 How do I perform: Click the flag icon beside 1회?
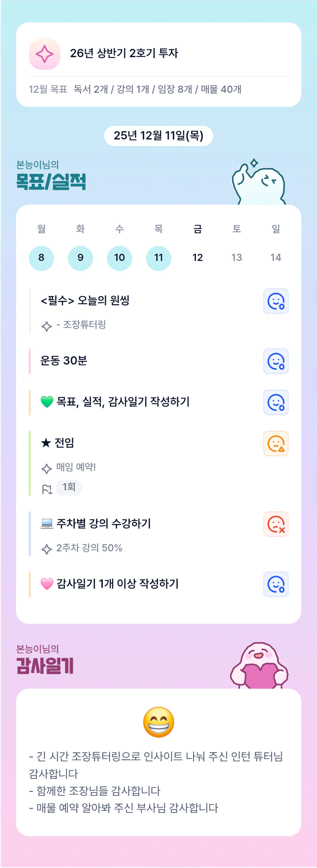pyautogui.click(x=47, y=489)
